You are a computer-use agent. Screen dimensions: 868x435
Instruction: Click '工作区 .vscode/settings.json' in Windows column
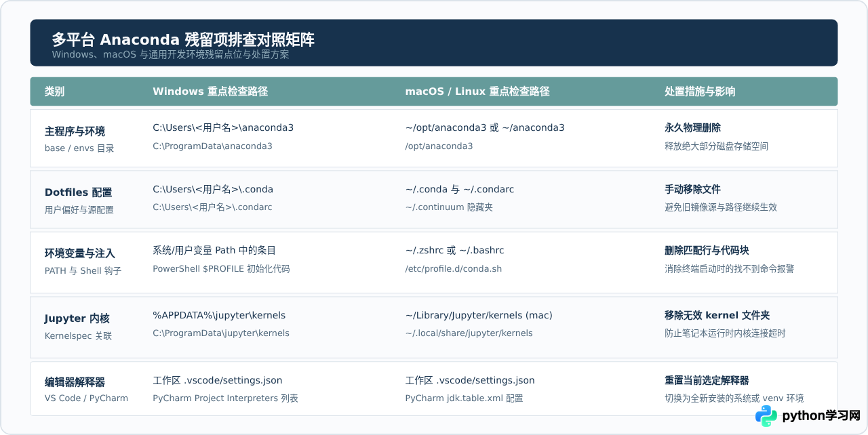[218, 380]
